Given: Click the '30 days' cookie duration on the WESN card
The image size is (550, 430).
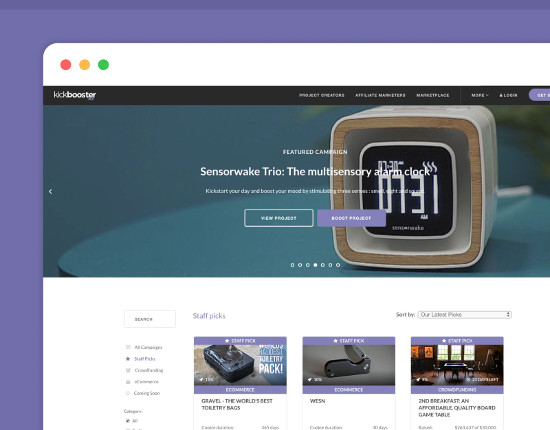Looking at the screenshot, I should click(x=380, y=428).
